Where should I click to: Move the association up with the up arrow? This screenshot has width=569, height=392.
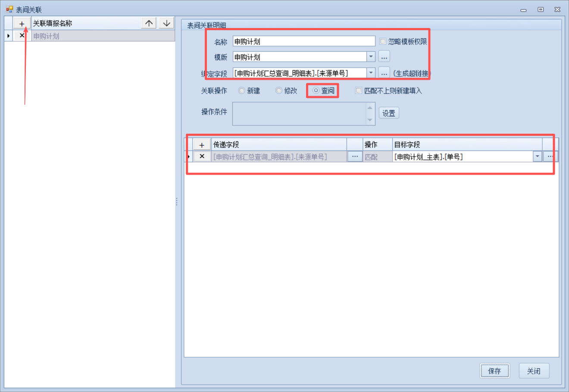[149, 23]
